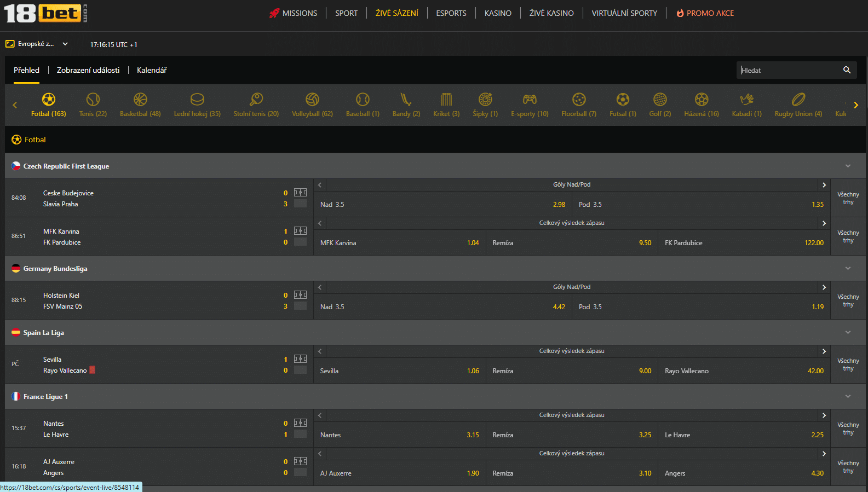
Task: Bet on Le Havre at 2.25
Action: point(744,435)
